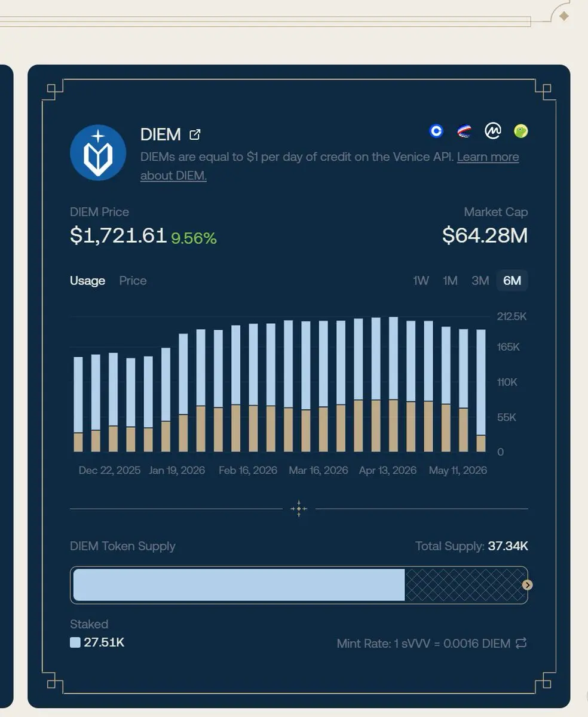
Task: Open the external link icon next to DIEM
Action: coord(195,134)
